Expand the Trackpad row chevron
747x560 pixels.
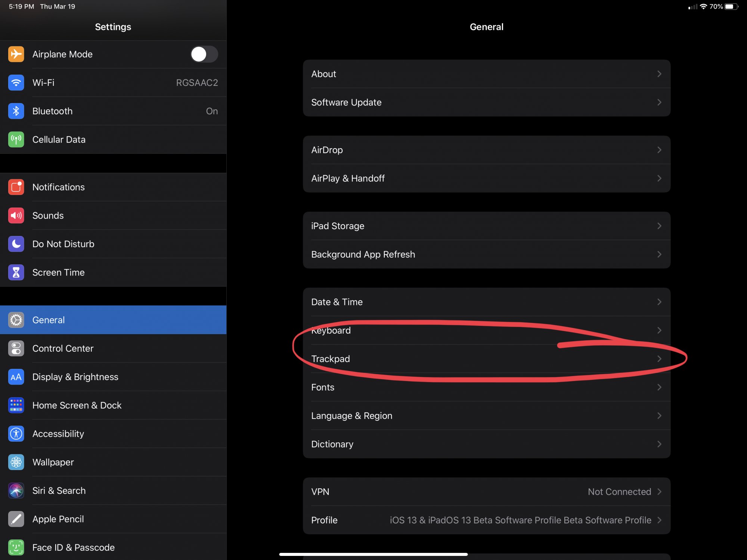(x=659, y=359)
